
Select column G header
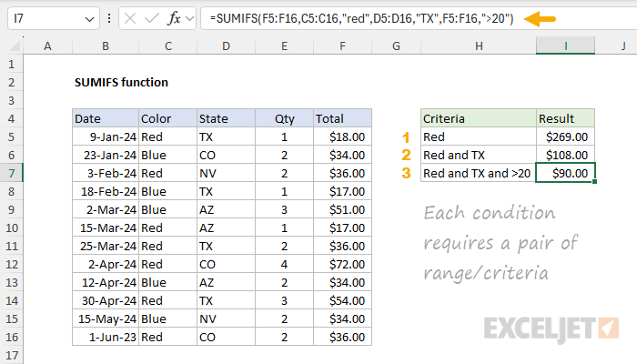tap(396, 45)
